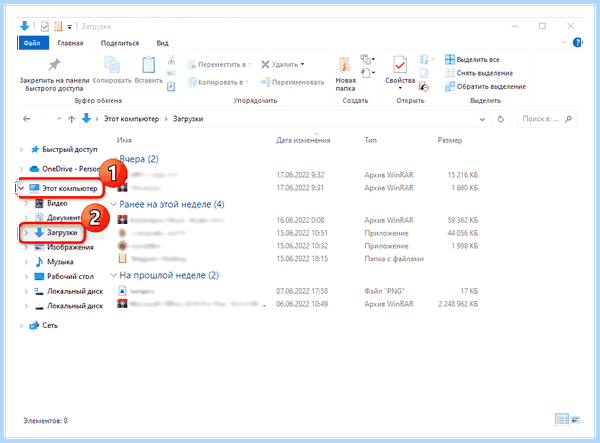Click the Копировать icon in ribbon
The width and height of the screenshot is (600, 443).
pos(112,64)
